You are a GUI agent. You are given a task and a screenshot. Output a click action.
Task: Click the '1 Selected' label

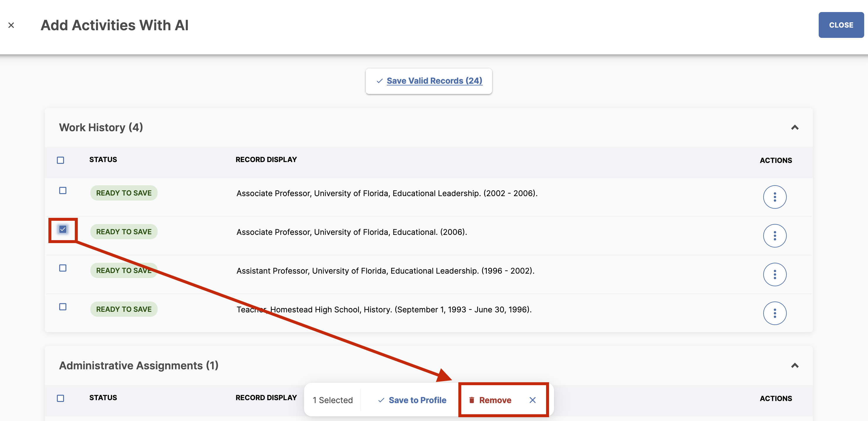click(332, 400)
